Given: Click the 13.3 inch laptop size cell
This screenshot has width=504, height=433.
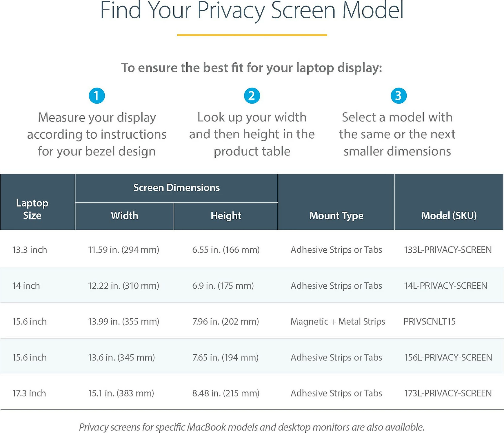Looking at the screenshot, I should click(30, 250).
